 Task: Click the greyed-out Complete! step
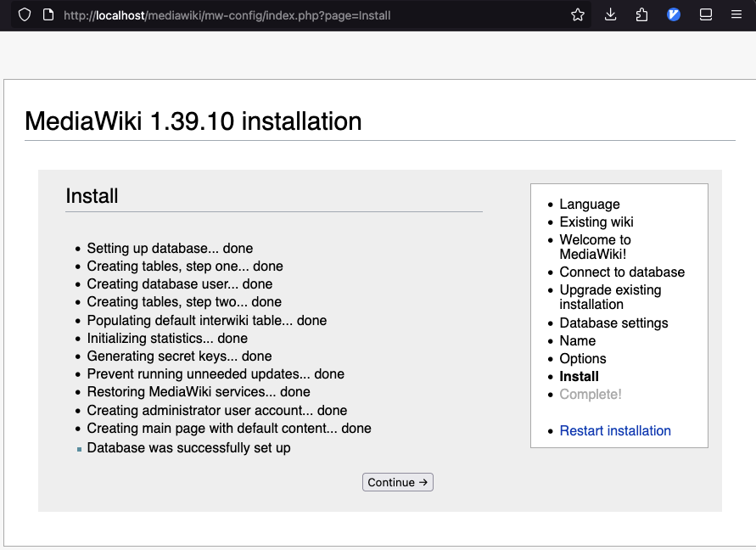click(591, 394)
